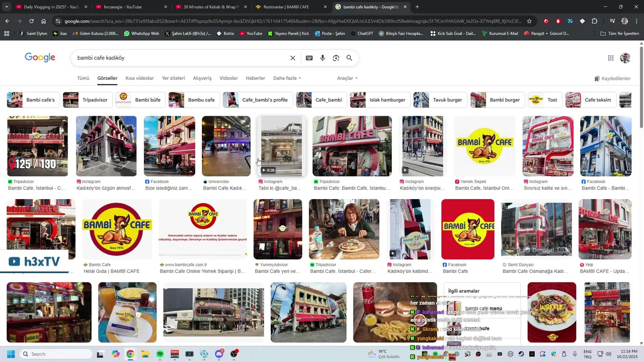Switch to the Tümü results tab
Viewport: 644px width, 362px height.
click(83, 78)
